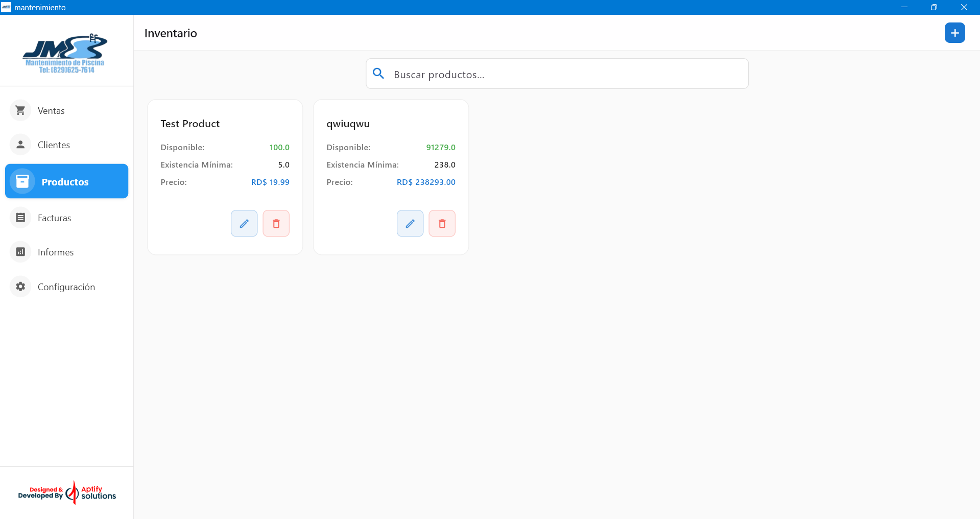Click the 5.0 minimum stock value

(283, 164)
